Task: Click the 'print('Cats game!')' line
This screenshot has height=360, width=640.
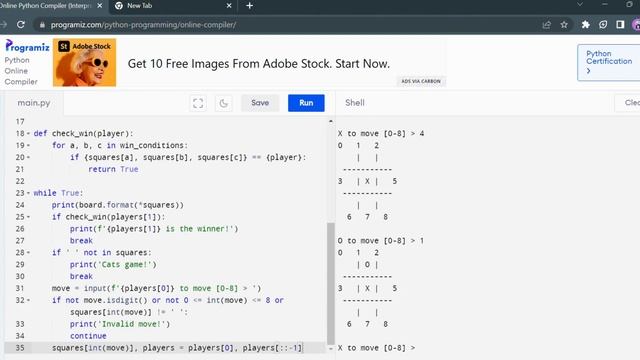Action: point(113,264)
